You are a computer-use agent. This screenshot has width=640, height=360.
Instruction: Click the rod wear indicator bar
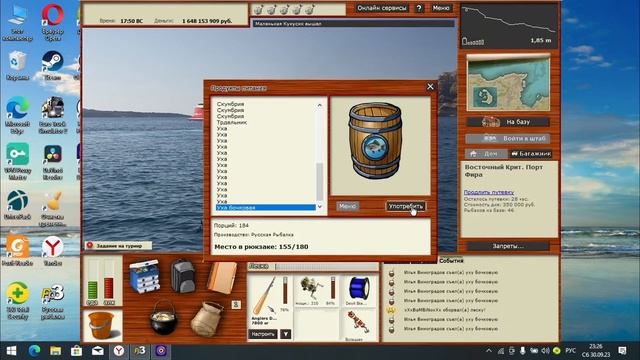click(x=285, y=291)
